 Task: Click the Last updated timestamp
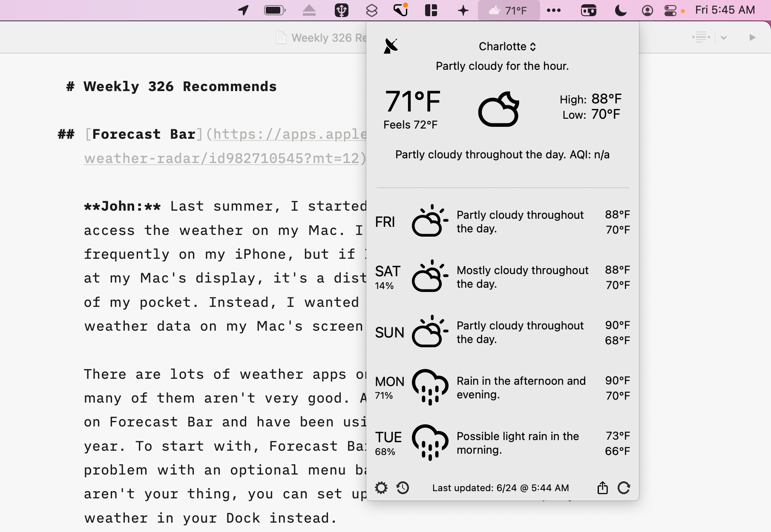point(501,488)
